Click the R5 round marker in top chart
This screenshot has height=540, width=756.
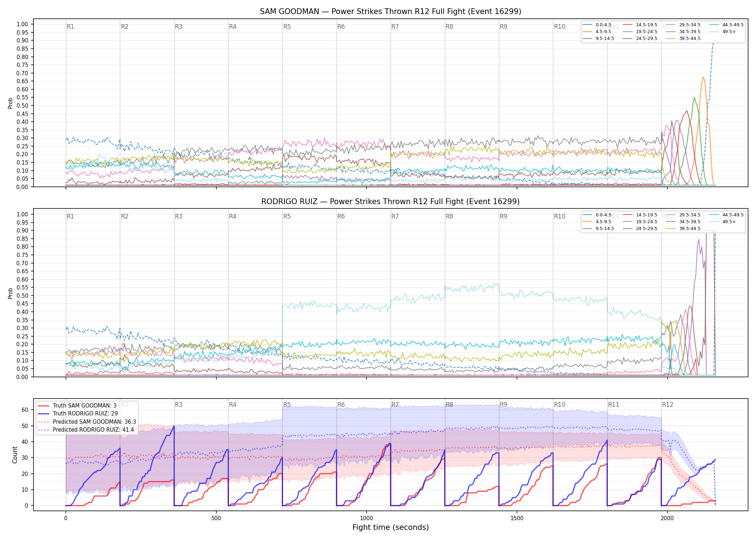point(287,27)
